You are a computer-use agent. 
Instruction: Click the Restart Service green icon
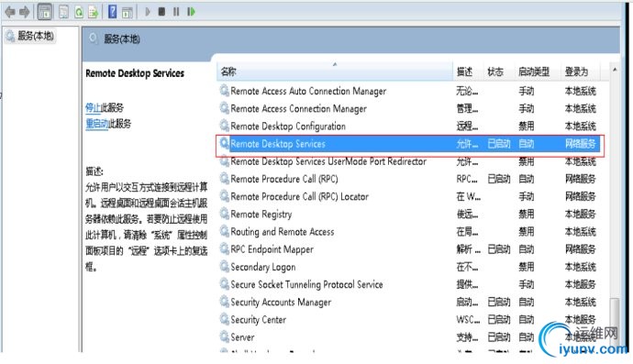click(x=191, y=12)
